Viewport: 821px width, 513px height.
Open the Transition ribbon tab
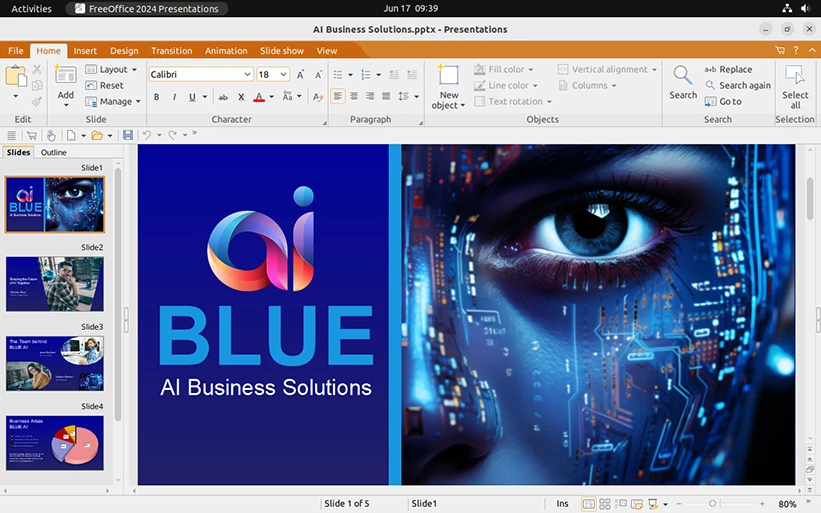click(171, 50)
